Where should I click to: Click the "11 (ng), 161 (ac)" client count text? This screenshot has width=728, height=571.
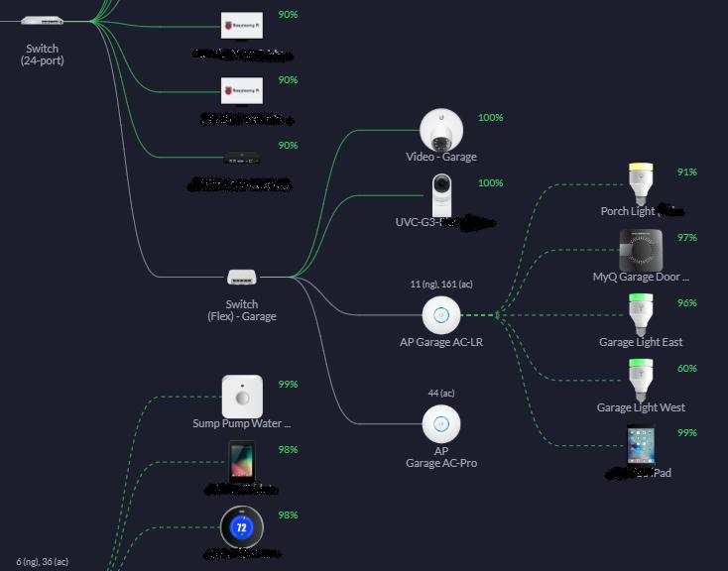click(x=441, y=285)
